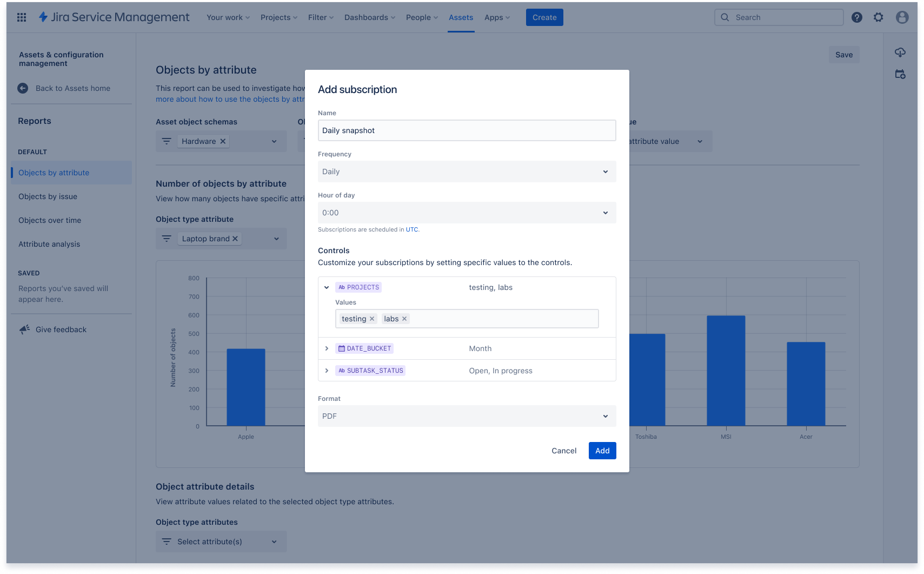Remove the Hardware schema tag
Image resolution: width=924 pixels, height=574 pixels.
(x=223, y=141)
